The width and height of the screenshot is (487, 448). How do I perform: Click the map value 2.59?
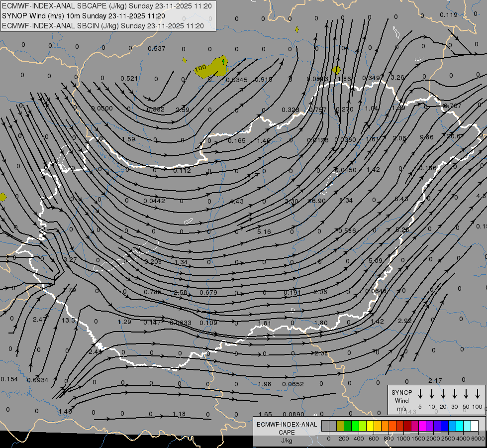tap(183, 110)
